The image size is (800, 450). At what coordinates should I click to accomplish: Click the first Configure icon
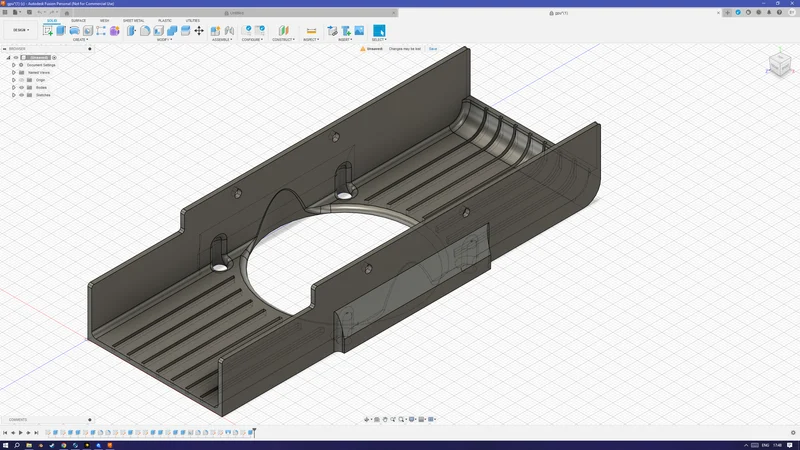coord(247,31)
